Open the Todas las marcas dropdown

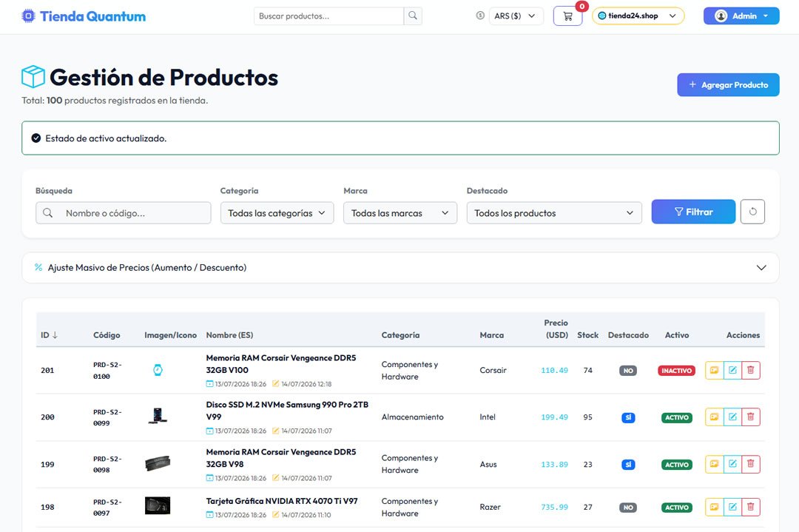(400, 213)
